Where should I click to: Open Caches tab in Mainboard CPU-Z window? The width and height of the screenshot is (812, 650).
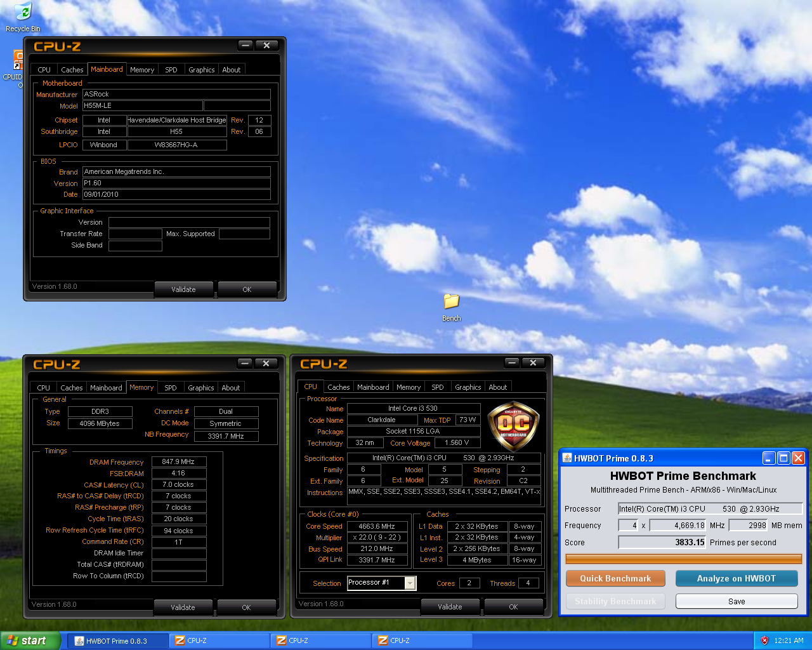pos(72,70)
